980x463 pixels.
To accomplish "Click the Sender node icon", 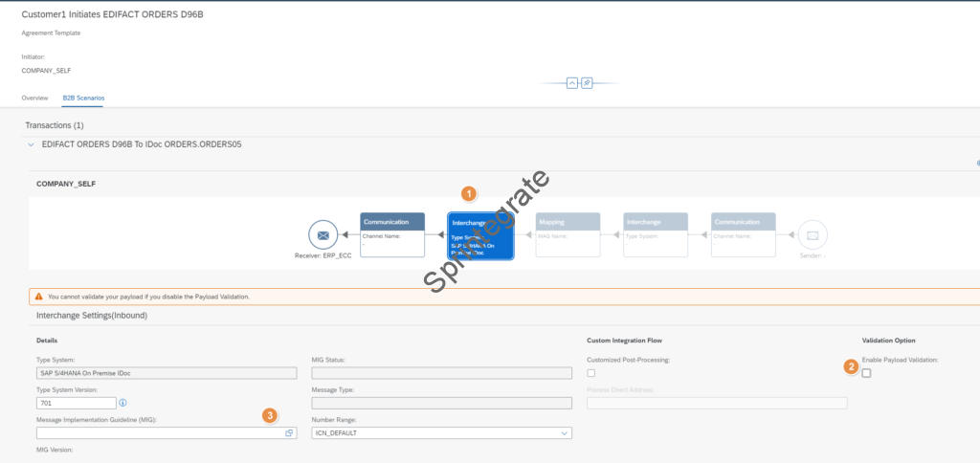I will (x=812, y=234).
